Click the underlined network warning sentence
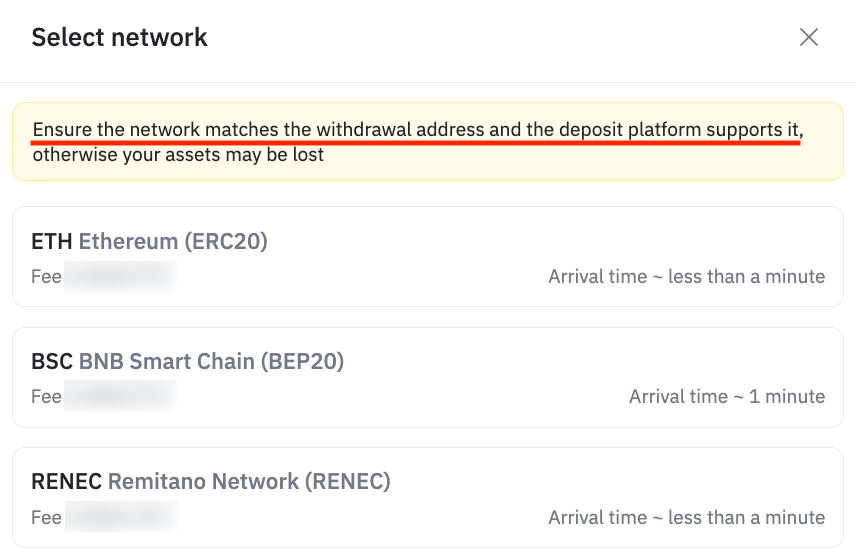856x556 pixels. point(417,130)
